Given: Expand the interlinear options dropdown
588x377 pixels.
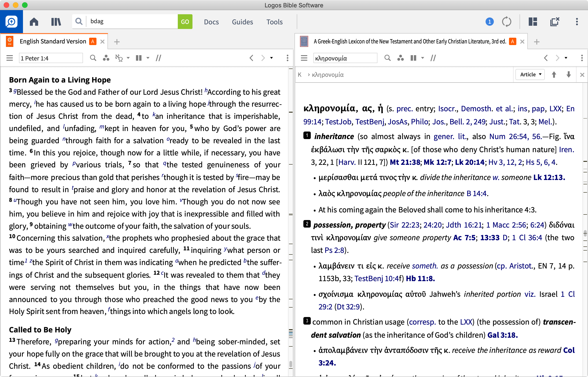Looking at the screenshot, I should (x=128, y=58).
